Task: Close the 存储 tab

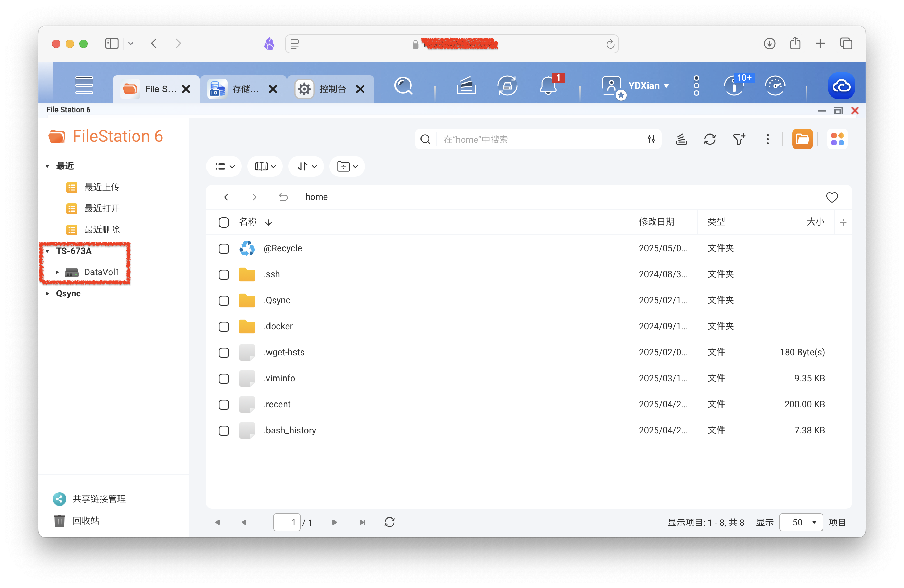Action: pos(273,89)
